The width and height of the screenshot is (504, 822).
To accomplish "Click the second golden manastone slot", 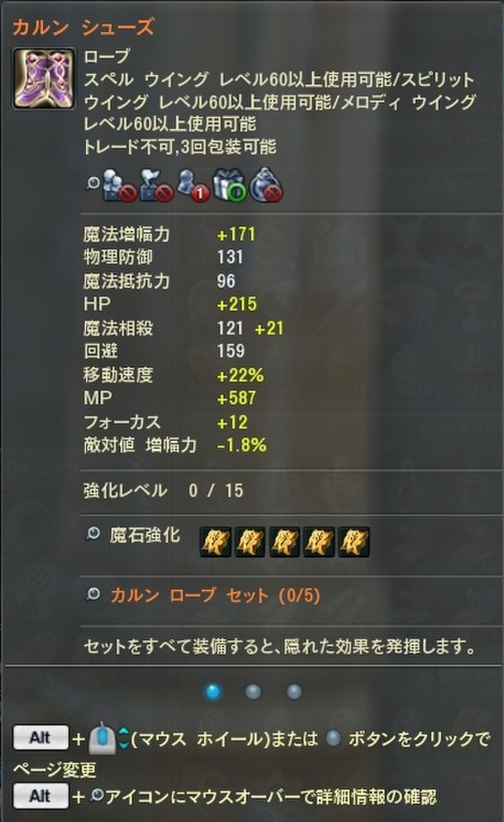I will (250, 543).
